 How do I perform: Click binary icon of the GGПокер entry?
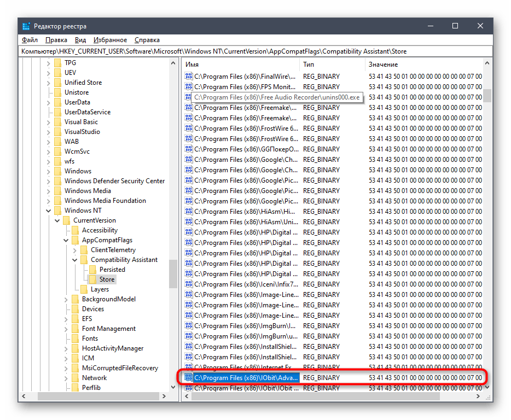(x=189, y=149)
